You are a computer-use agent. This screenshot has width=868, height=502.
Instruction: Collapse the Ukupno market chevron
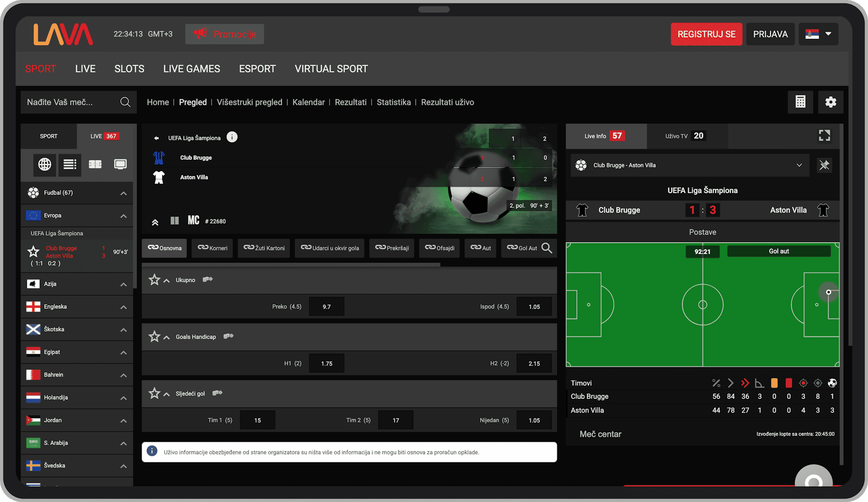[166, 280]
